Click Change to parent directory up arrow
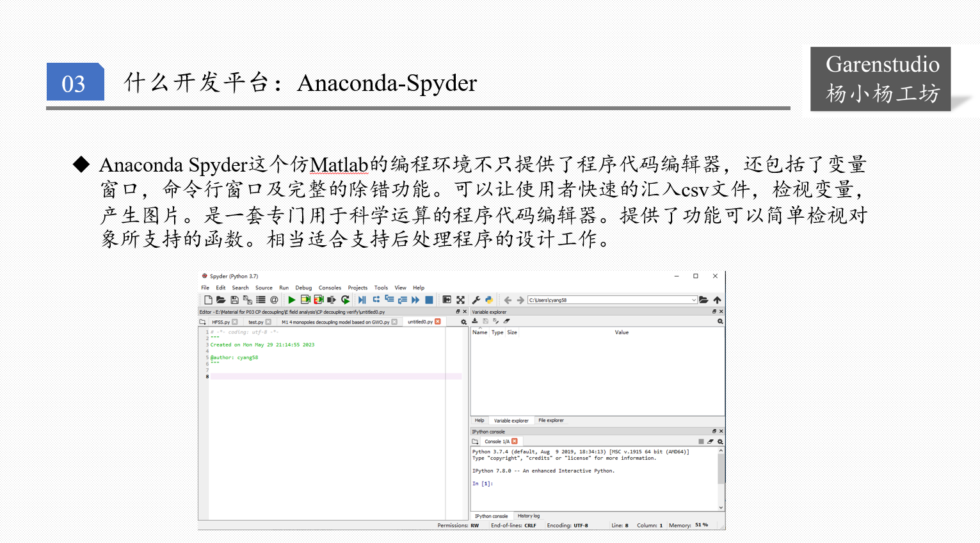The height and width of the screenshot is (543, 980). click(717, 300)
